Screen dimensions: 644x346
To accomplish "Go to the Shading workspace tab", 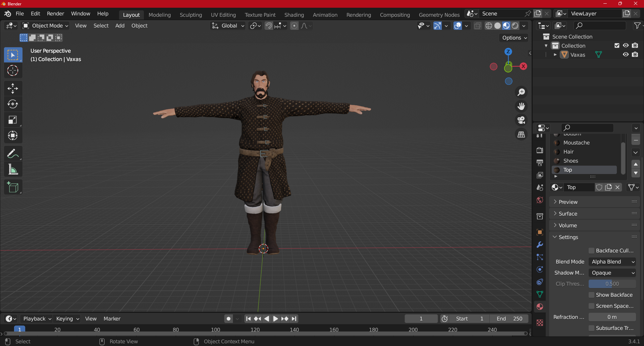I will pyautogui.click(x=294, y=15).
